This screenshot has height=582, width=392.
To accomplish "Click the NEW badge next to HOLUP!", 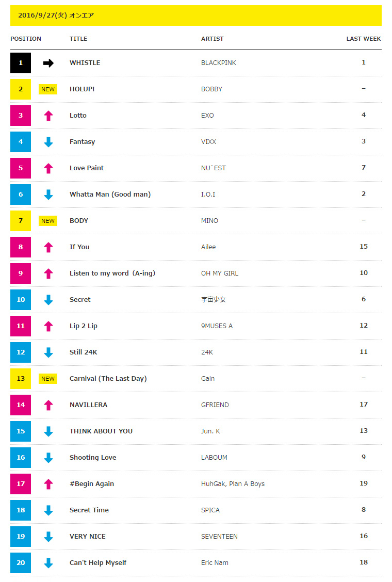I will click(48, 89).
